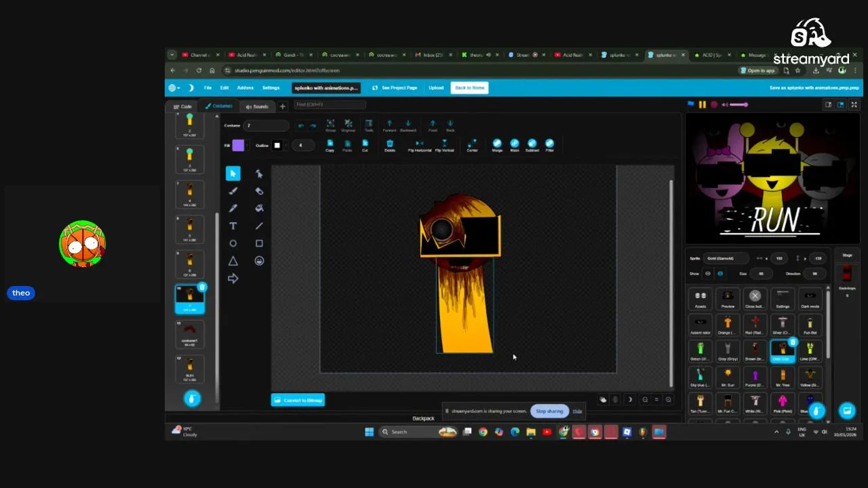Toggle sprite Show visible eye icon
868x488 pixels.
(x=708, y=274)
